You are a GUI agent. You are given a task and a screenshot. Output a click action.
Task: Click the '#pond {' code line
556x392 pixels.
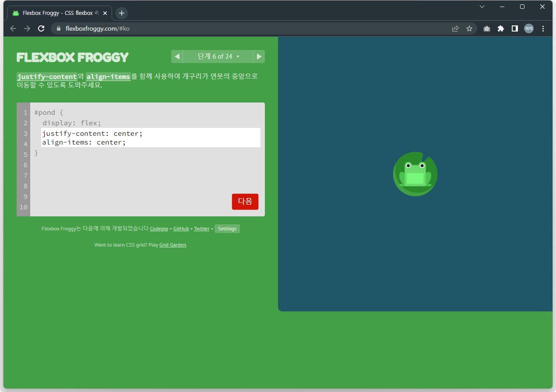(49, 113)
